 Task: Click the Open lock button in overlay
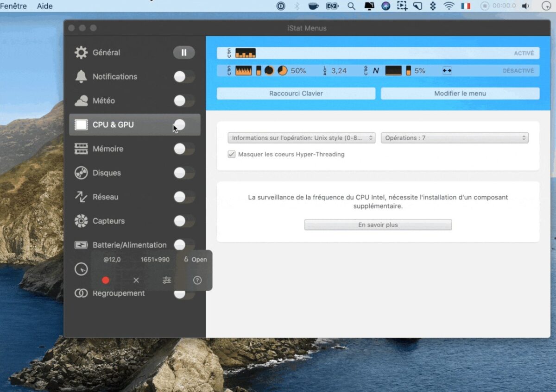pyautogui.click(x=196, y=260)
